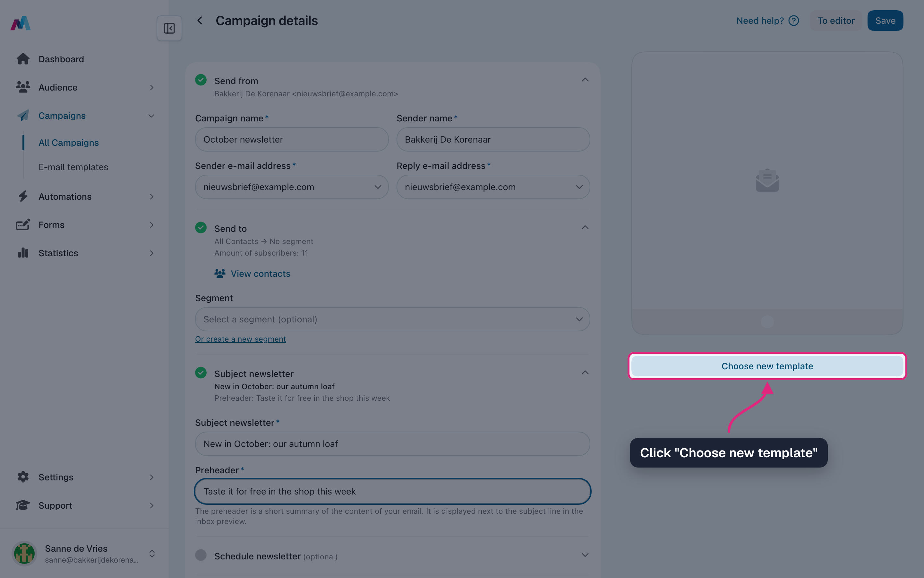Click the Campaign name input field
The height and width of the screenshot is (578, 924).
292,140
